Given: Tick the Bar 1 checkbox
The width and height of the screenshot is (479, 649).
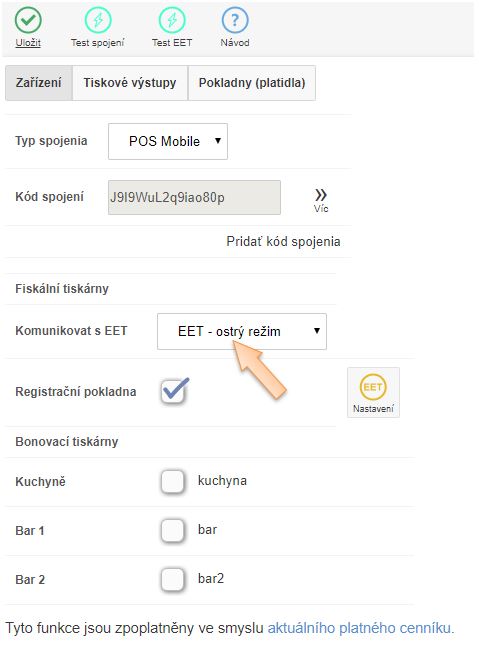Looking at the screenshot, I should [x=173, y=530].
